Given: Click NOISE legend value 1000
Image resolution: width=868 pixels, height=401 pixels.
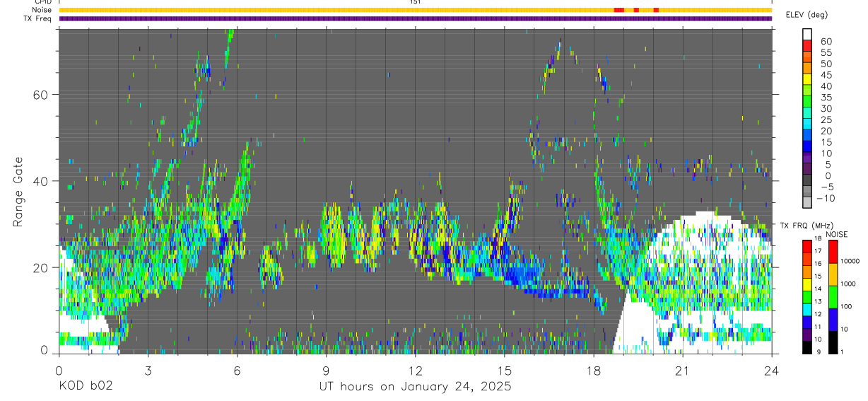Looking at the screenshot, I should (x=848, y=284).
